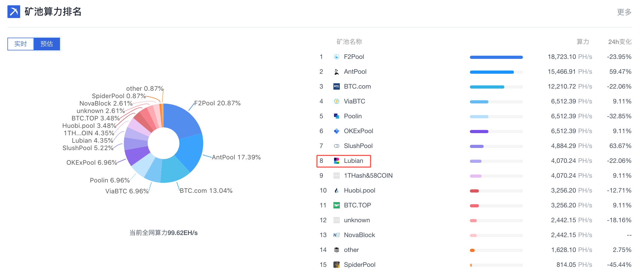
Task: Click the '-45.44%' 24h change value
Action: coord(619,265)
